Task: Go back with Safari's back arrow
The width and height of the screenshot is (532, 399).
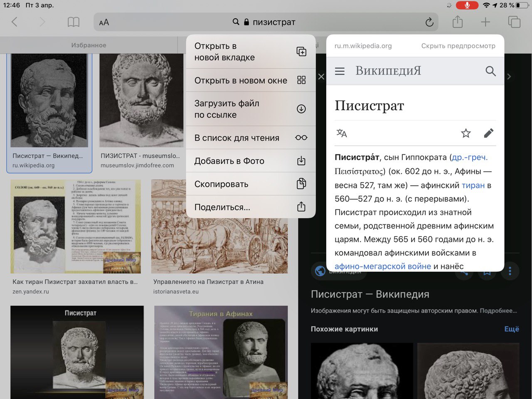Action: pos(15,22)
